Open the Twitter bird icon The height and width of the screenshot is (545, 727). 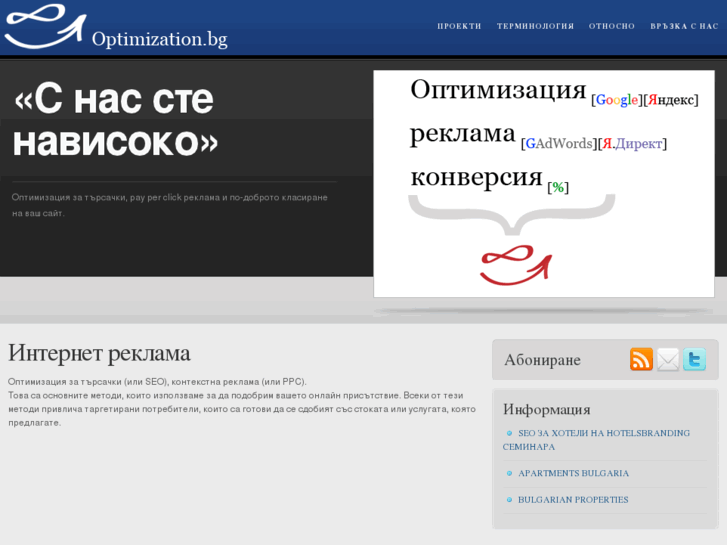pyautogui.click(x=694, y=359)
